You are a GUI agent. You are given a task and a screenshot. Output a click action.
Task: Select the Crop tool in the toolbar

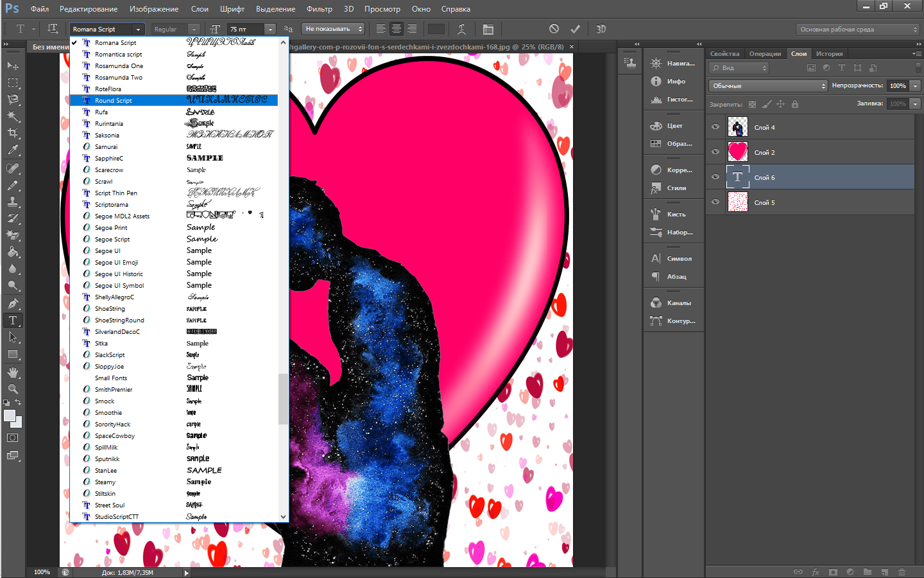click(12, 133)
